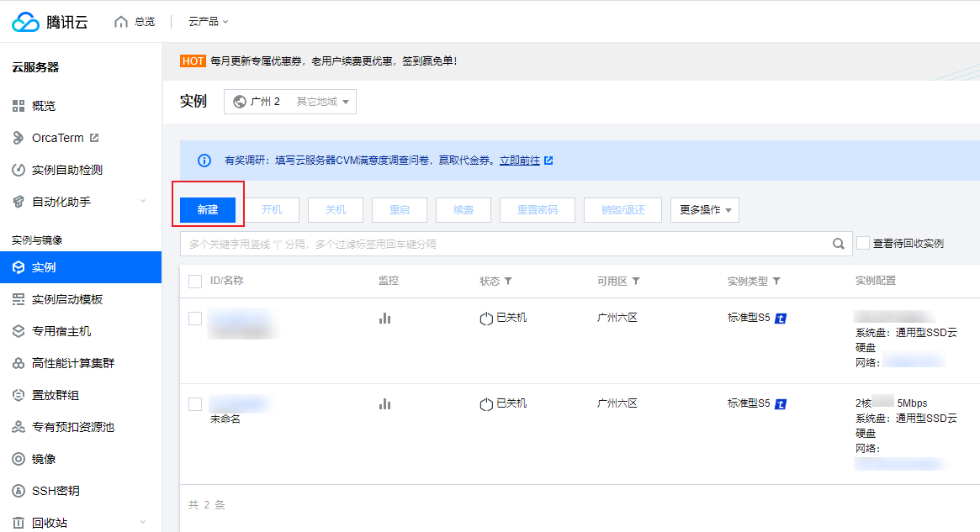Click the 新建 button

point(208,210)
